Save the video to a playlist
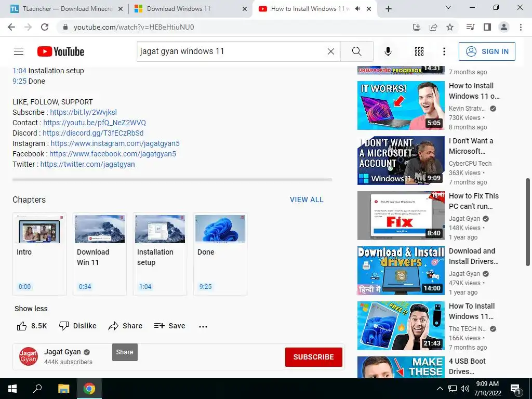532x399 pixels. point(170,326)
